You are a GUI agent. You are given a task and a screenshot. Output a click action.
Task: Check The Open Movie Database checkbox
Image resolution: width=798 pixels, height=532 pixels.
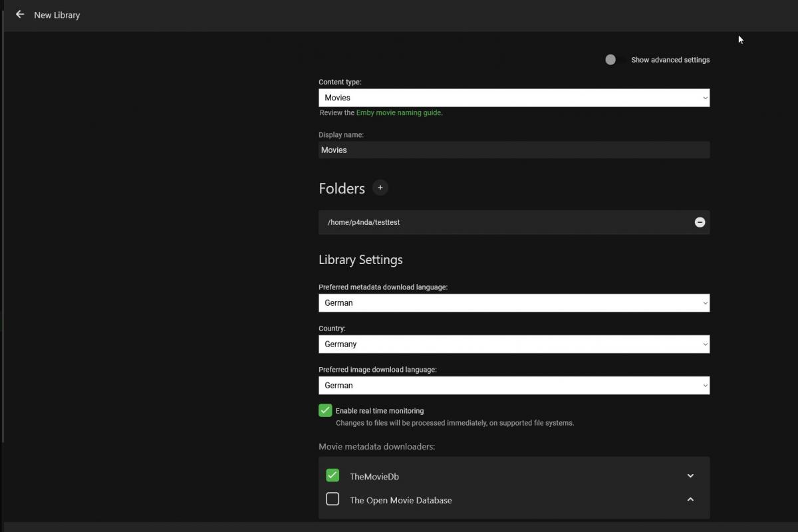(332, 499)
